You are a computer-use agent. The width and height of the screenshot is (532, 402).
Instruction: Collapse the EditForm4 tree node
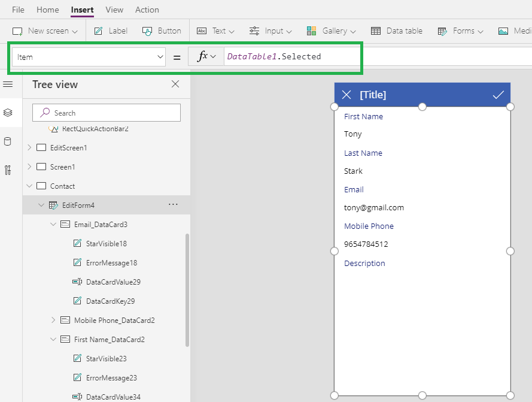(41, 204)
